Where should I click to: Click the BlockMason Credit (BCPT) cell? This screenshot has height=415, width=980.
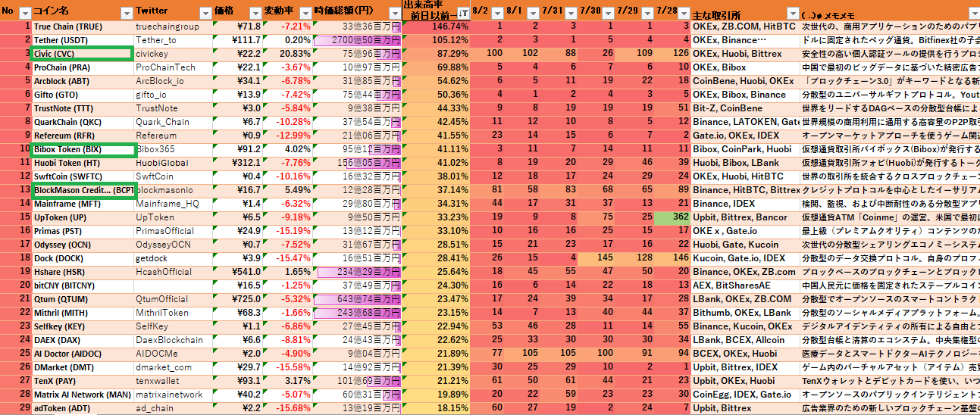(x=83, y=190)
